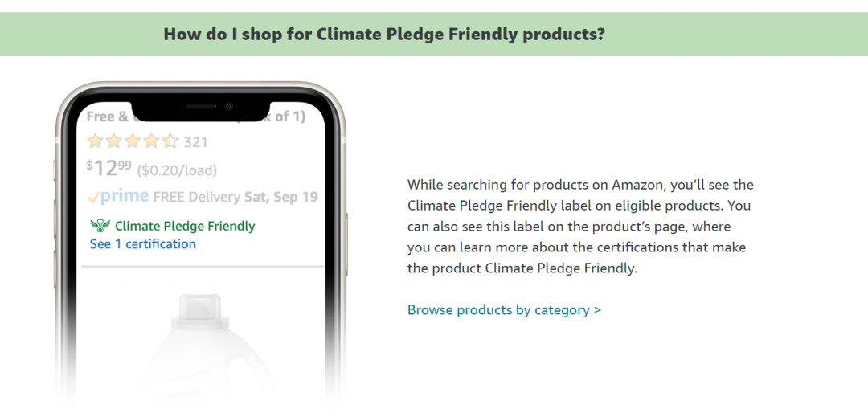Click the first gold rating star
This screenshot has width=868, height=417.
click(x=95, y=141)
